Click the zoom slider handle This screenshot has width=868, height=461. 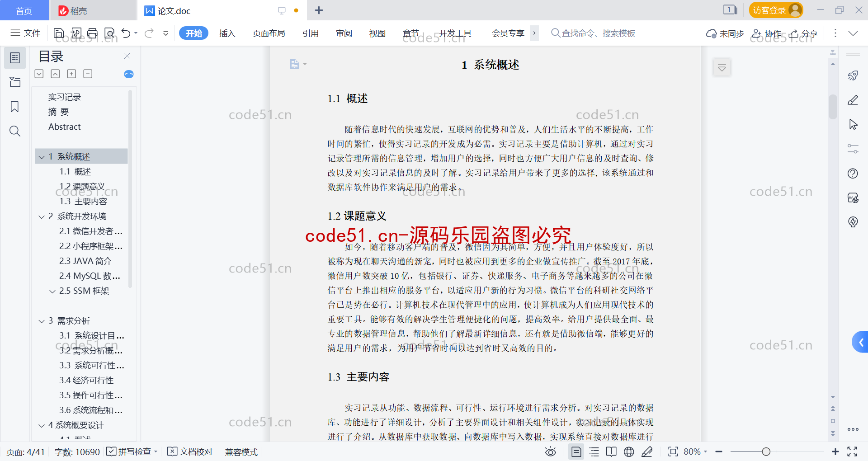click(x=766, y=452)
